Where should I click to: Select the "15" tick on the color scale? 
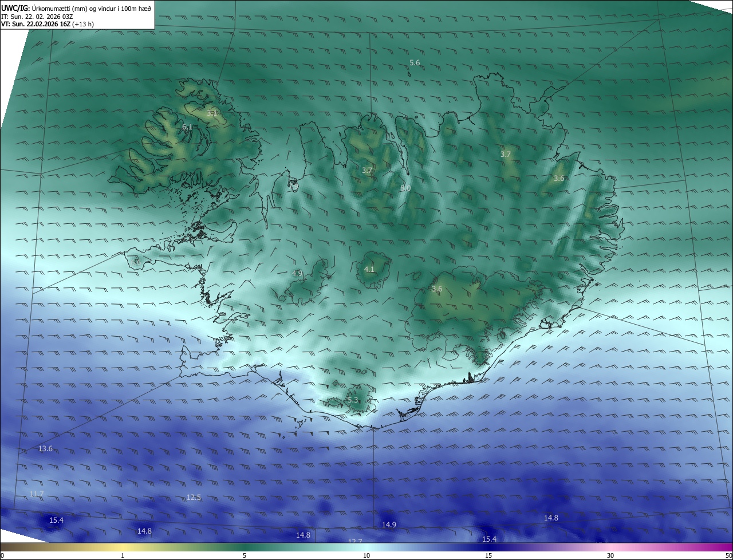pos(488,555)
